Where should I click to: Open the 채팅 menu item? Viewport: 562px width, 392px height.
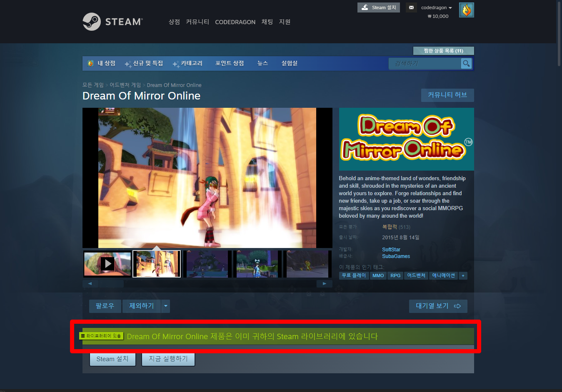point(267,22)
